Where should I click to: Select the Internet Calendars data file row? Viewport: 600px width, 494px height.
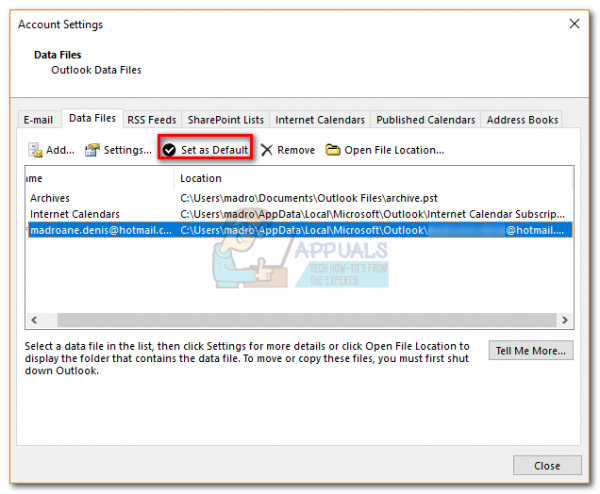point(300,214)
